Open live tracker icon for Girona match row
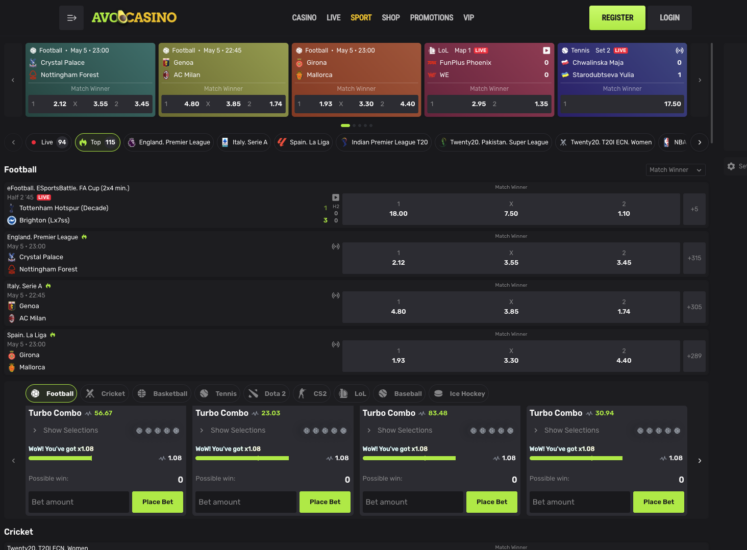 click(x=335, y=344)
